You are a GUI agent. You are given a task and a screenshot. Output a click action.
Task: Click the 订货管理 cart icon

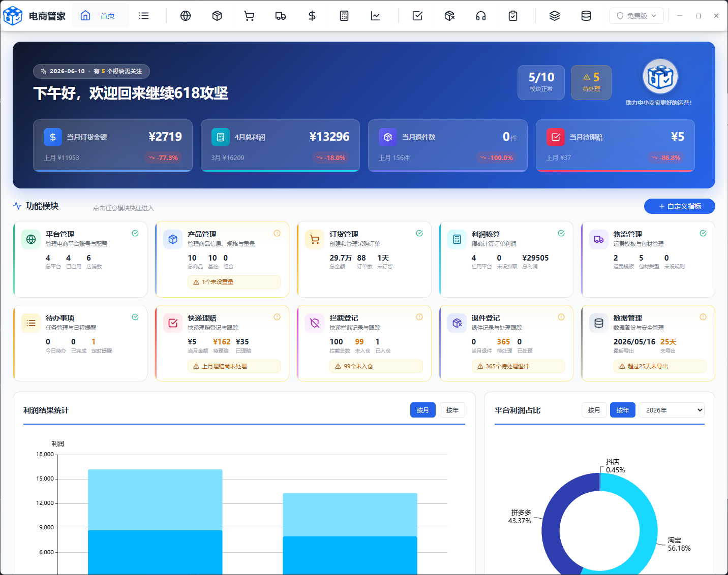click(x=315, y=239)
